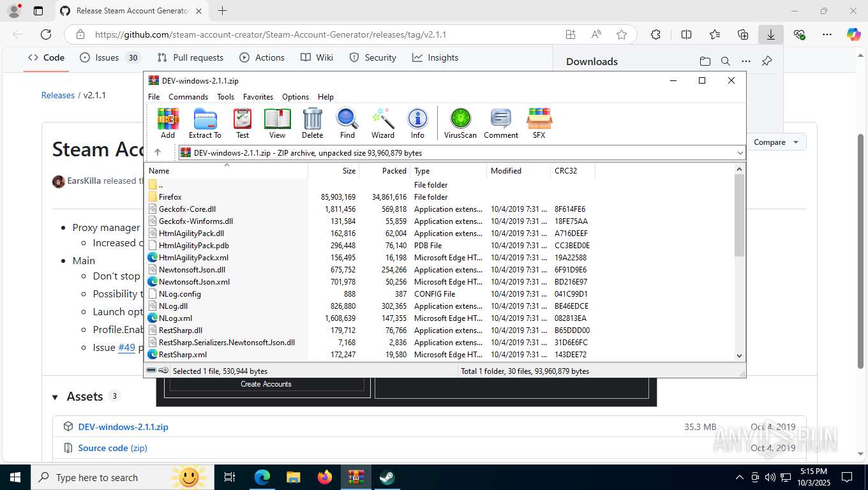The height and width of the screenshot is (490, 868).
Task: Click DEV-windows-2.1.1.zip asset link
Action: 123,427
